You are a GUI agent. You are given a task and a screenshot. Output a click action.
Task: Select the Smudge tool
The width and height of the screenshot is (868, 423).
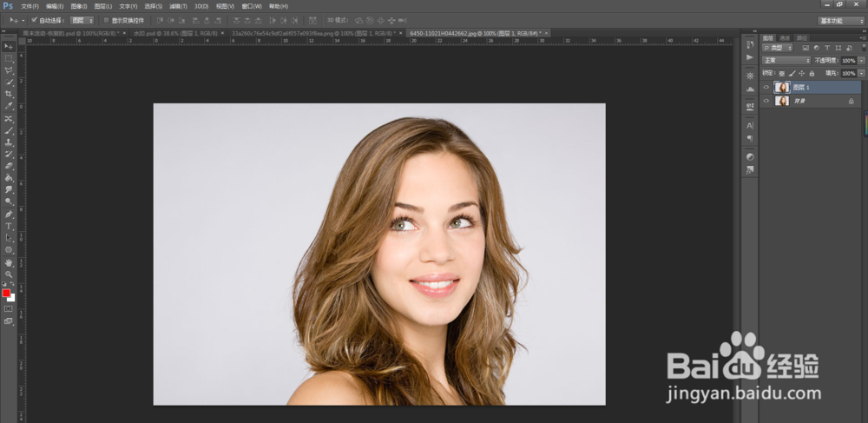9,190
